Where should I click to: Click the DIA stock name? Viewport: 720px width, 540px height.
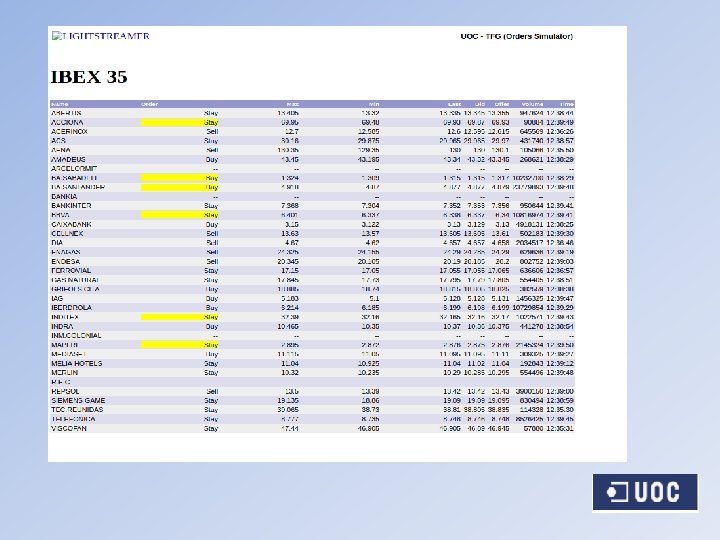[57, 243]
